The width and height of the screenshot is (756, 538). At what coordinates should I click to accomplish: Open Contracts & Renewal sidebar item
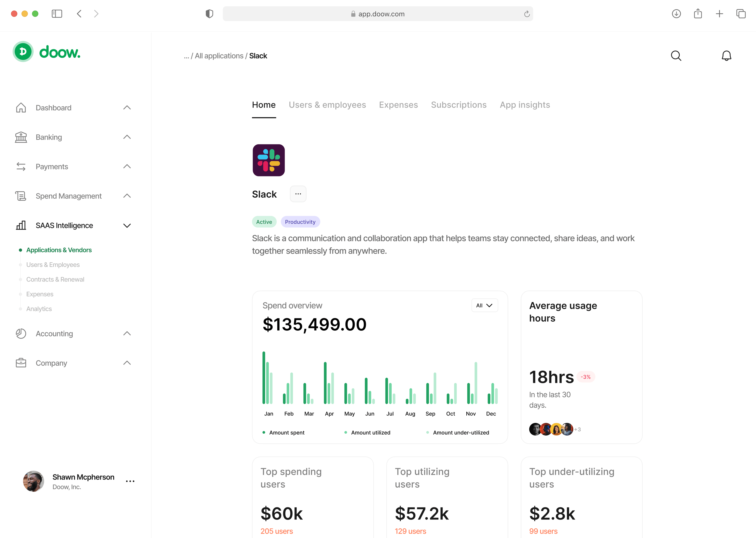tap(55, 279)
